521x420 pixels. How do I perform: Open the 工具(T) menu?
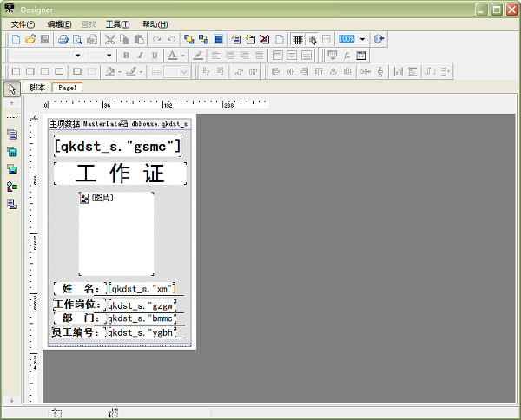[117, 24]
